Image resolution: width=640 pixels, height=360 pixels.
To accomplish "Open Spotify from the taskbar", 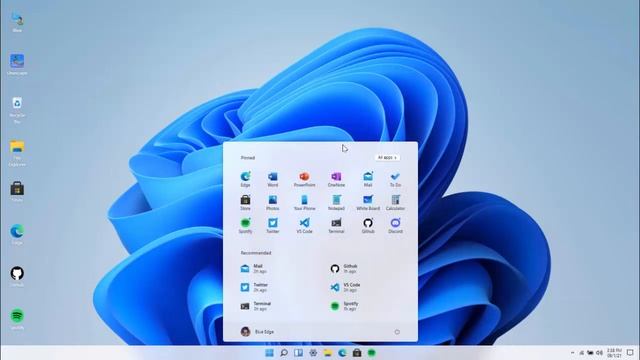I will point(372,353).
